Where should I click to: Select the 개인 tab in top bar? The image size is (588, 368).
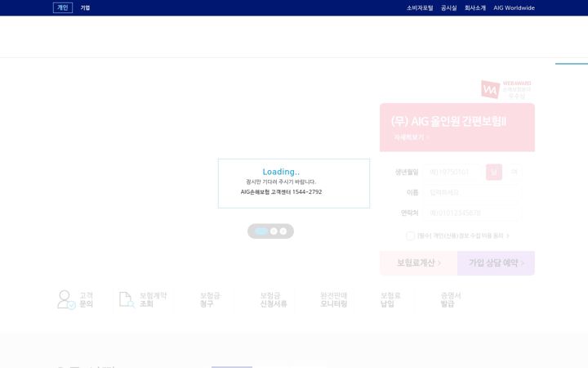tap(63, 7)
